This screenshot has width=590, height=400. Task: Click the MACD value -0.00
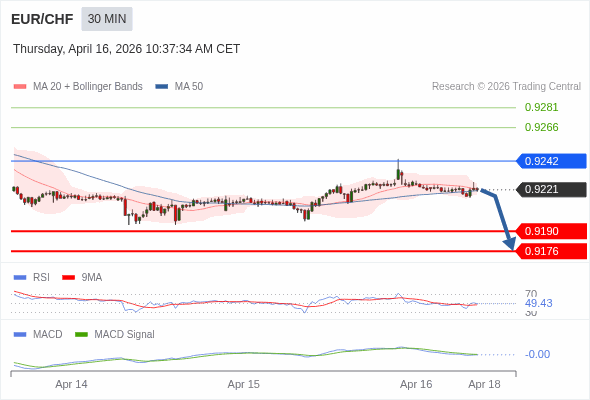coord(537,354)
